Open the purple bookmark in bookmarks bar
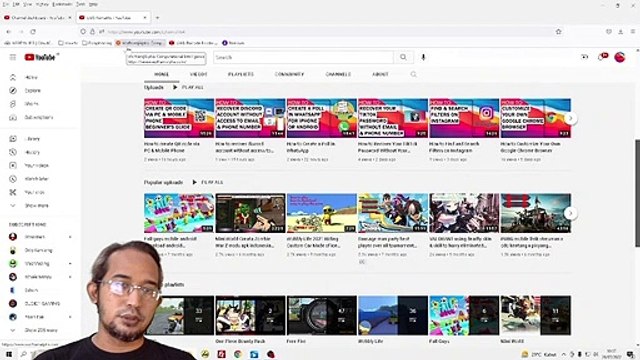The width and height of the screenshot is (640, 360). pos(233,43)
